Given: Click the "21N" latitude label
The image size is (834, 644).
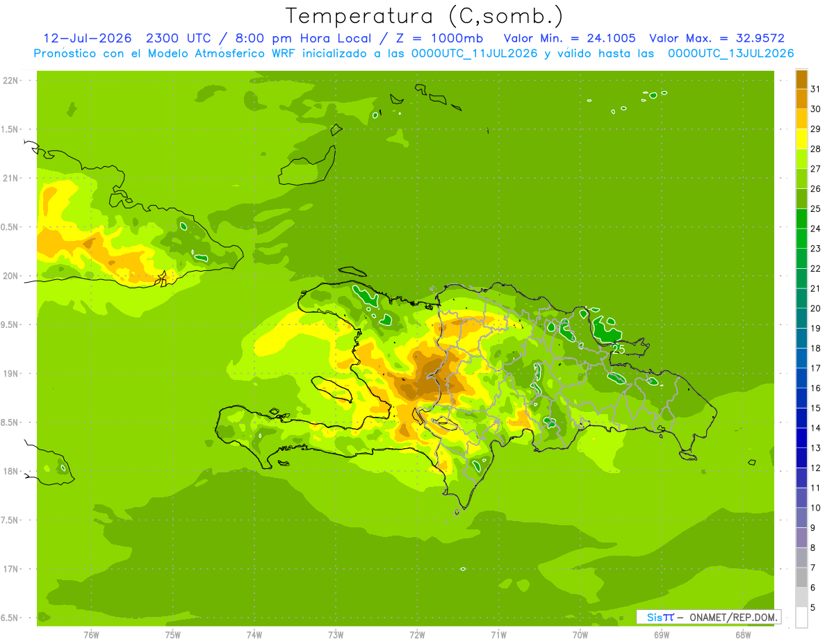Looking at the screenshot, I should [x=10, y=178].
